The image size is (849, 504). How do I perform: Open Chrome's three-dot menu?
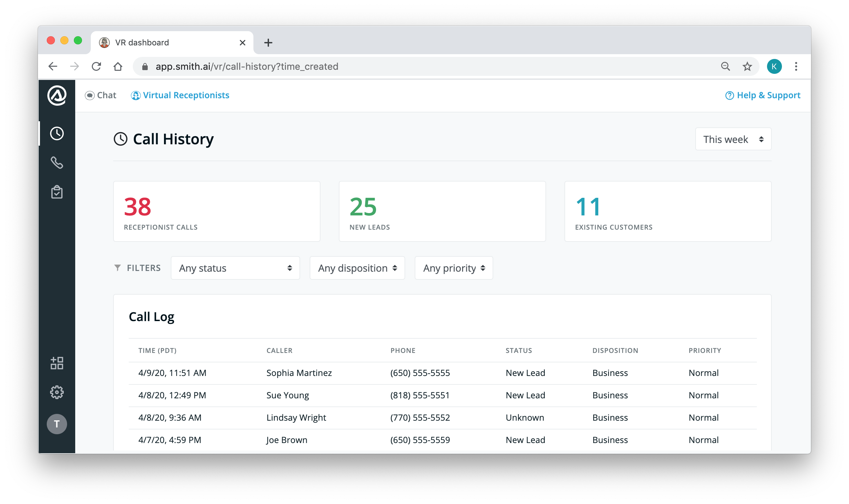click(796, 66)
